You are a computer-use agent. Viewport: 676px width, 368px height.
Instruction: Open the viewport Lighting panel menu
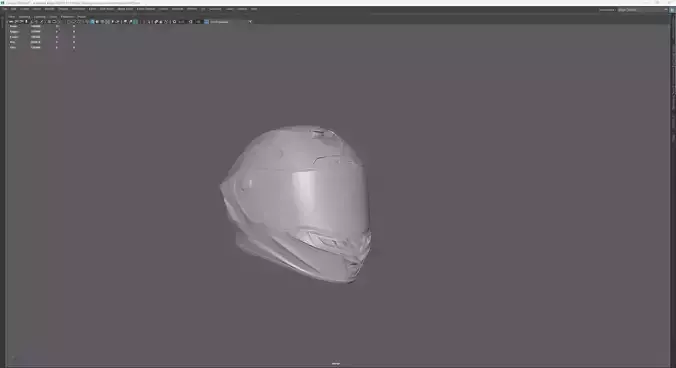(x=40, y=16)
